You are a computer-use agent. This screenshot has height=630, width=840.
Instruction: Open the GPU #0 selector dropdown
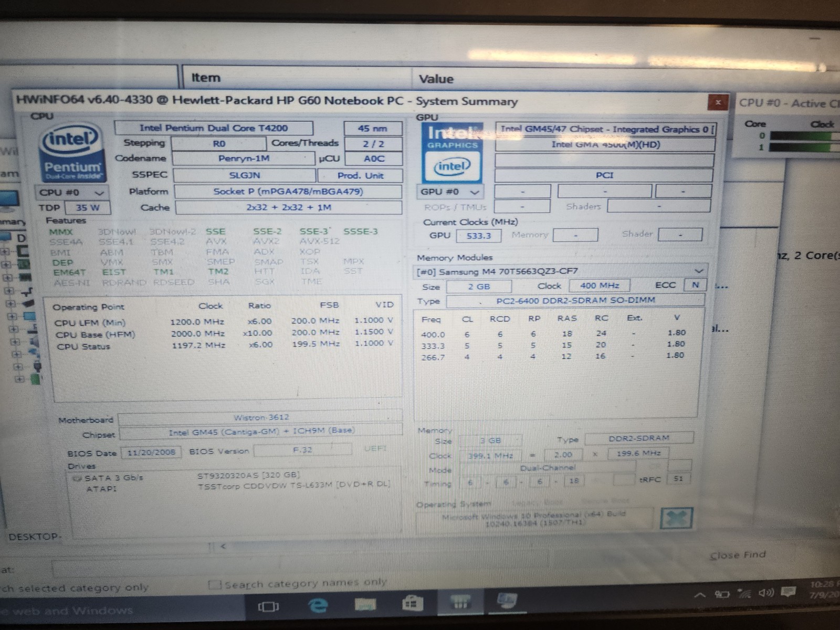pyautogui.click(x=450, y=192)
